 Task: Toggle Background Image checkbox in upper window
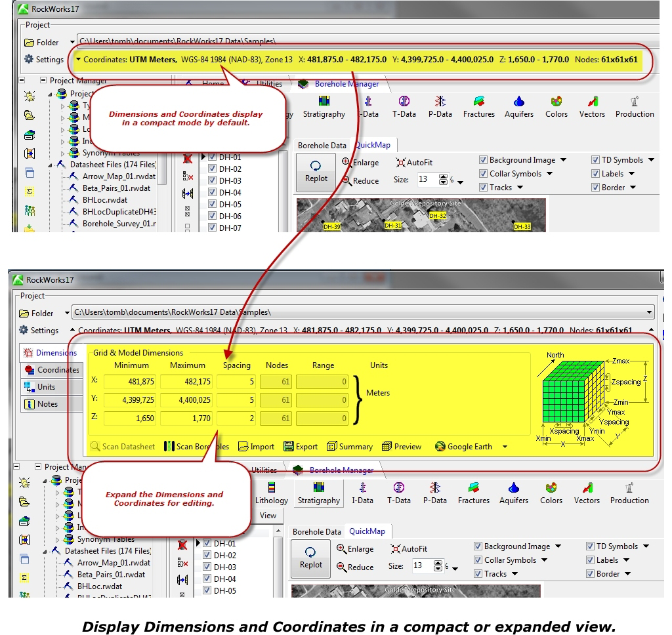tap(483, 160)
